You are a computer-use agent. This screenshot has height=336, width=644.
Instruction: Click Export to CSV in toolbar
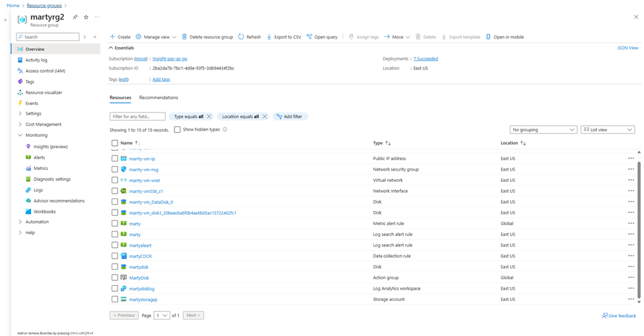[x=283, y=37]
